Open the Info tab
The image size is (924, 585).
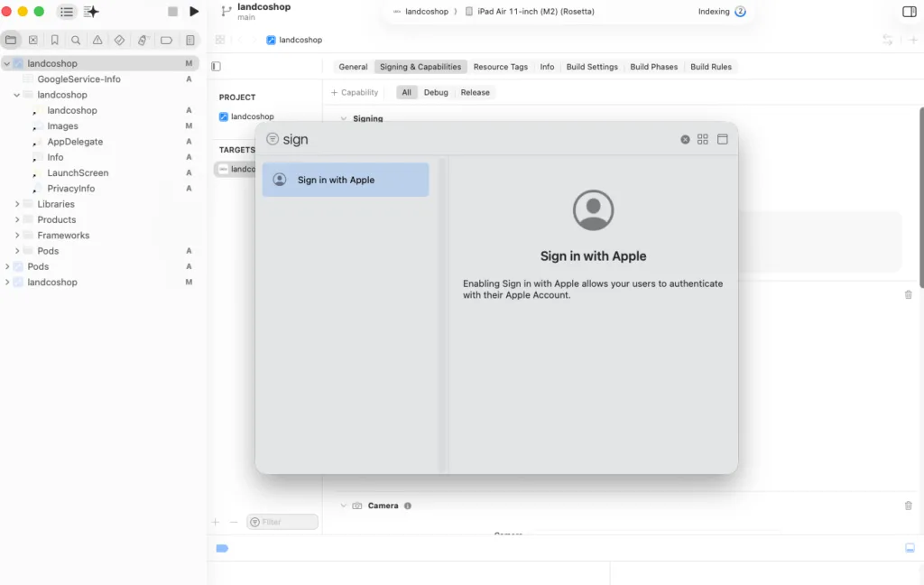coord(547,67)
